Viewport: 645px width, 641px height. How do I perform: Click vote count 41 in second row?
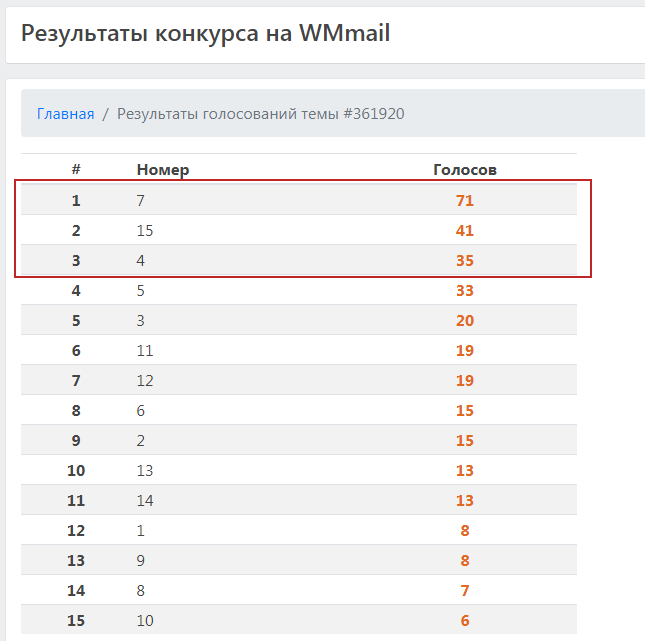point(464,231)
